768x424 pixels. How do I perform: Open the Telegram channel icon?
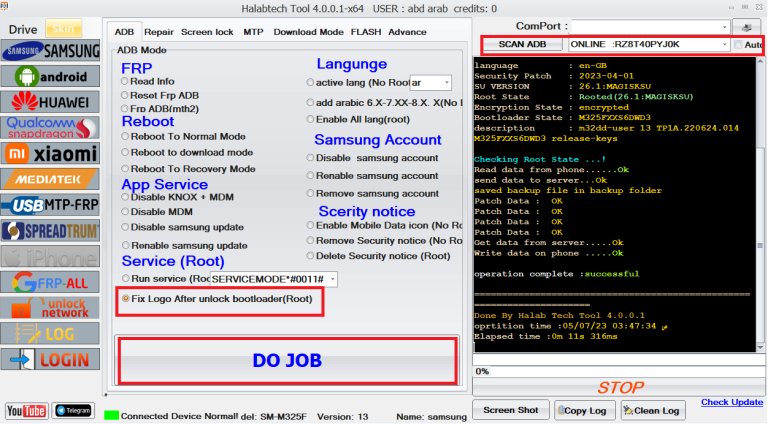[73, 410]
